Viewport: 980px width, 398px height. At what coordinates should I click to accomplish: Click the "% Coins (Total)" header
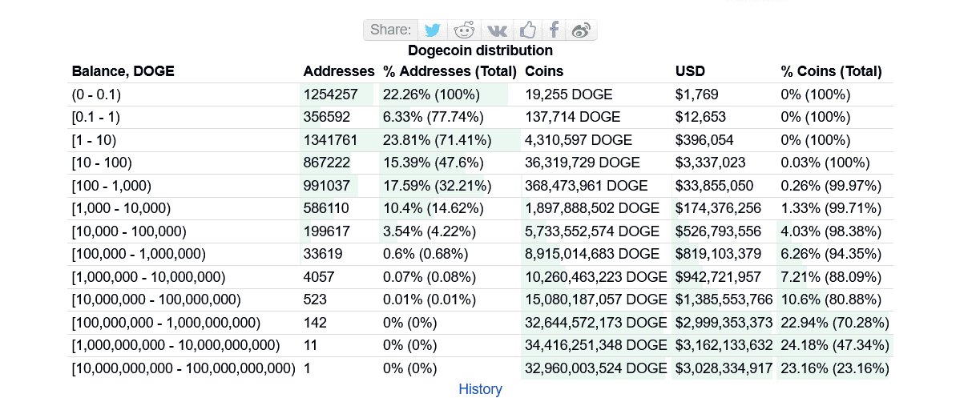(x=831, y=71)
